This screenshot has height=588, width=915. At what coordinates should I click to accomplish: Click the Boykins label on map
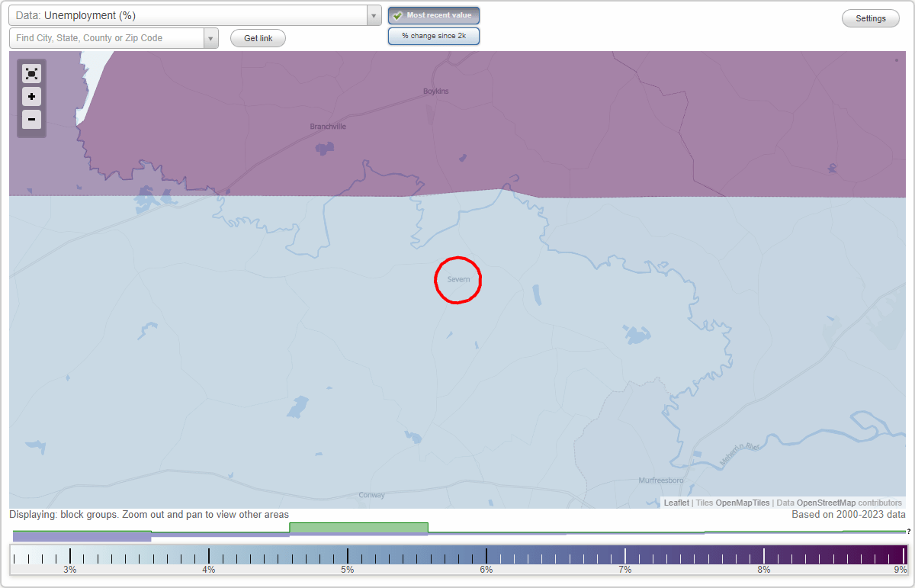436,92
